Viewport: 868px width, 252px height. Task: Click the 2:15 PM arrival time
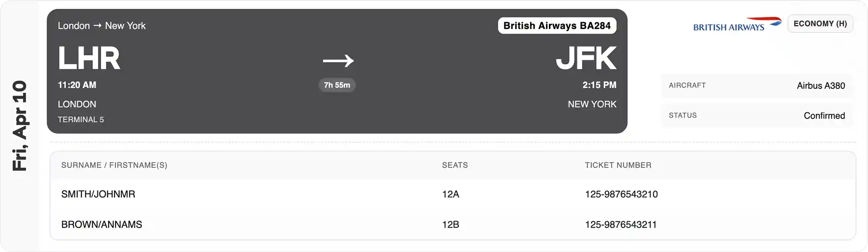pos(599,85)
